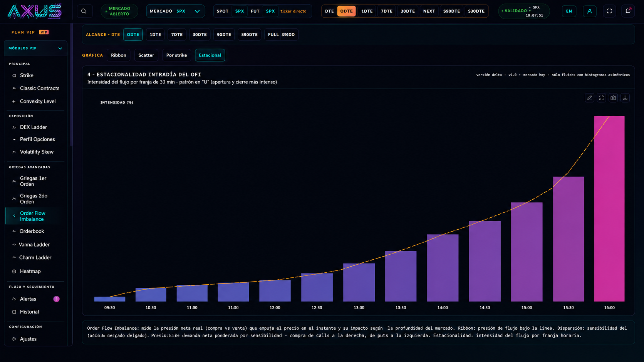Click the Alertas count badge '3'
Image resolution: width=644 pixels, height=362 pixels.
(56, 299)
